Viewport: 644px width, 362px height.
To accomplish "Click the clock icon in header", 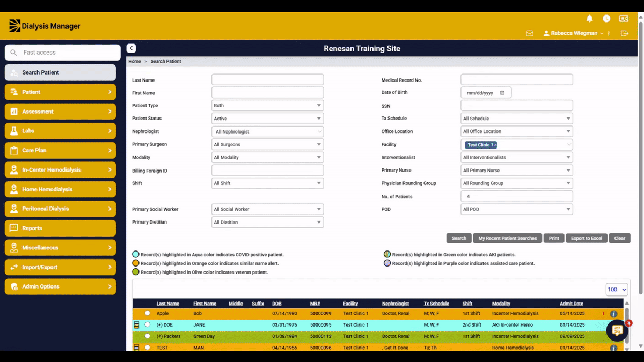I will [x=606, y=18].
